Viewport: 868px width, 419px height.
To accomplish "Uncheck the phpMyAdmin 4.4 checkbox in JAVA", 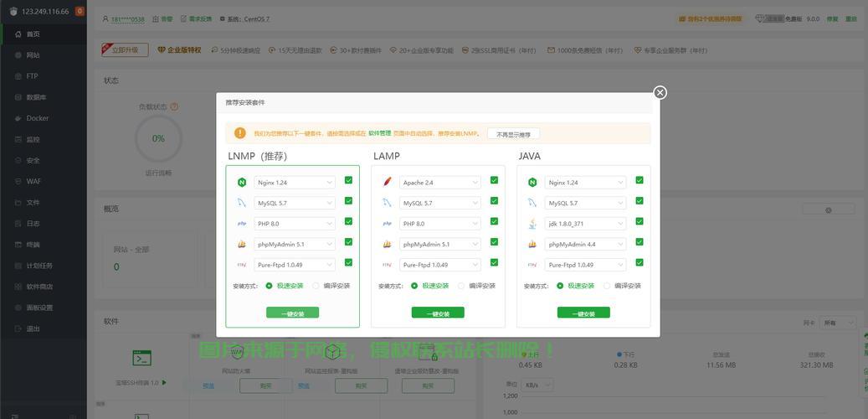I will [x=639, y=241].
